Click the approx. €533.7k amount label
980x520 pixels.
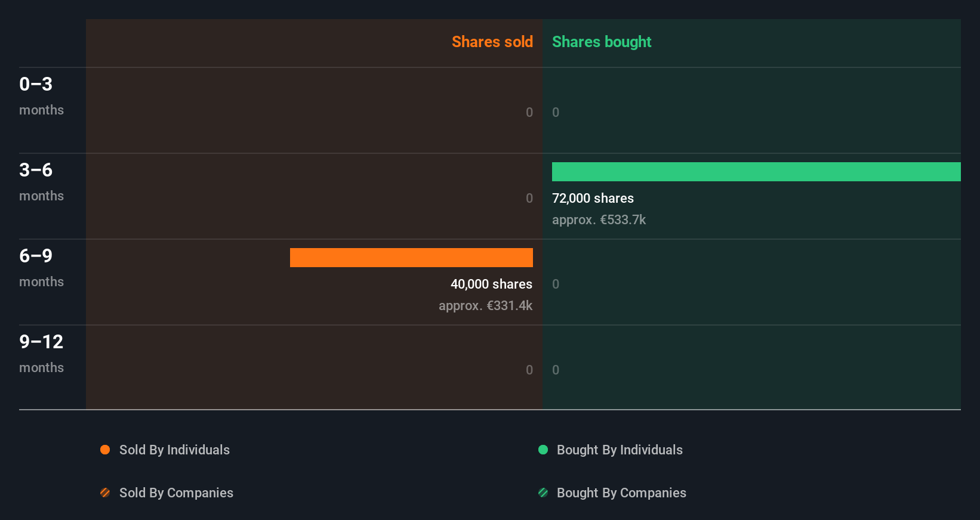[x=599, y=220]
